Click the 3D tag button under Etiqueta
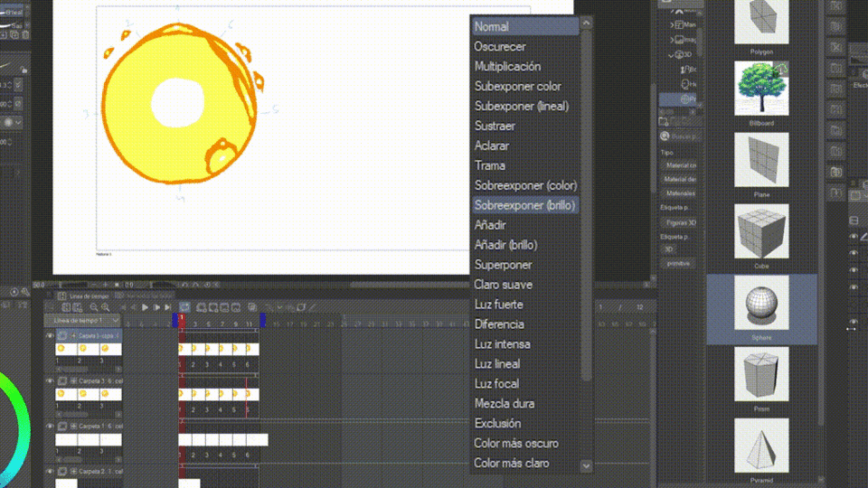The width and height of the screenshot is (868, 488). [669, 249]
